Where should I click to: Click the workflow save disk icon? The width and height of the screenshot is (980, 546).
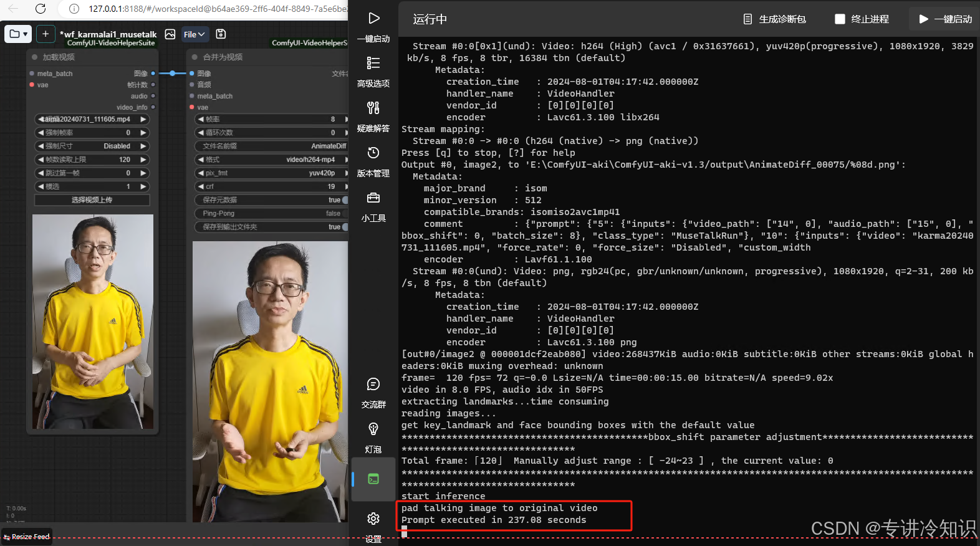click(221, 34)
